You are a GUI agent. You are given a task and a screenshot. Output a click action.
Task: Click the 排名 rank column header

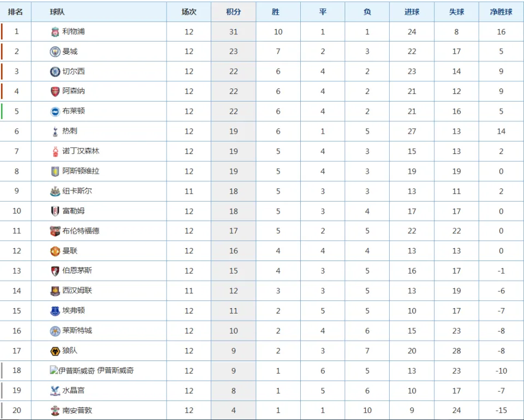(15, 12)
